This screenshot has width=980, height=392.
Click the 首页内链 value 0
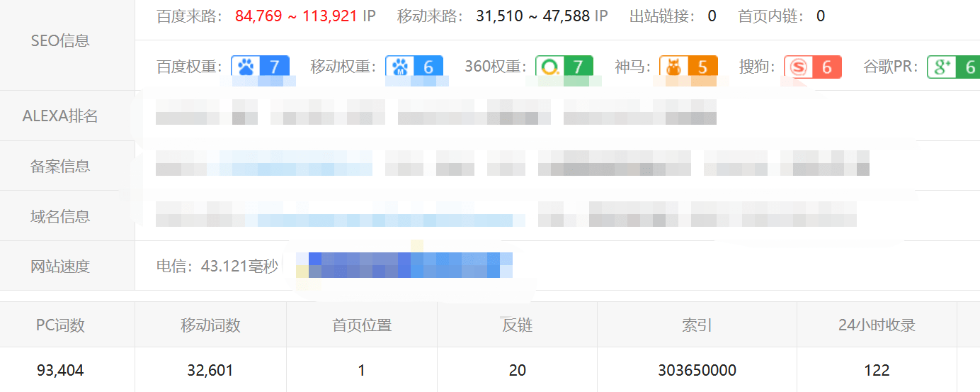tap(821, 16)
